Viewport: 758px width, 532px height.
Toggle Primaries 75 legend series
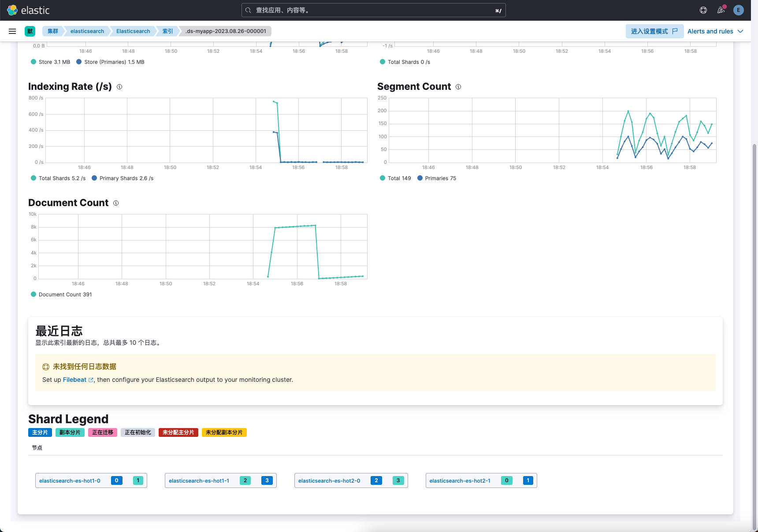point(437,178)
